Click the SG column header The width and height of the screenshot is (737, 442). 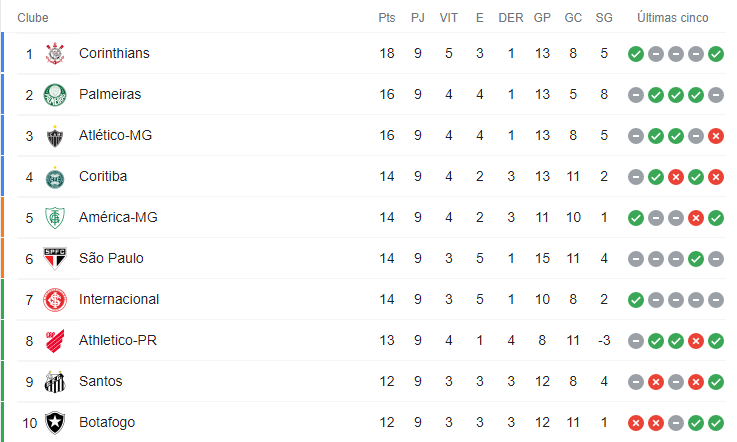pyautogui.click(x=604, y=18)
